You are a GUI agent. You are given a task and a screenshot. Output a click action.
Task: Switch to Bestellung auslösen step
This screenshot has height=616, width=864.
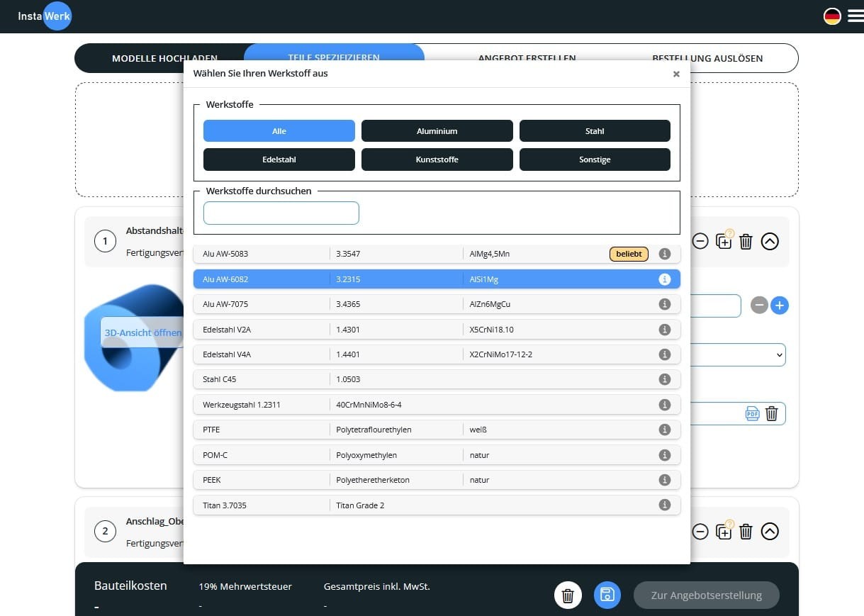point(707,58)
